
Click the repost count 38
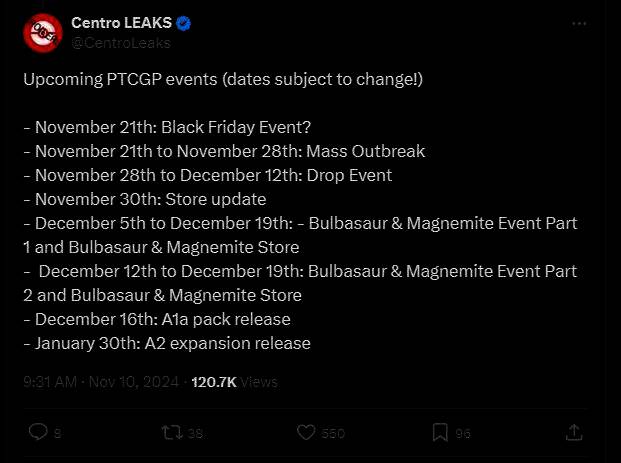point(196,433)
